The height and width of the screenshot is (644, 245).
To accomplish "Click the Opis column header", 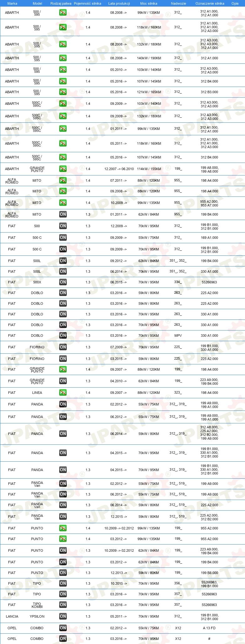I will pos(235,3).
